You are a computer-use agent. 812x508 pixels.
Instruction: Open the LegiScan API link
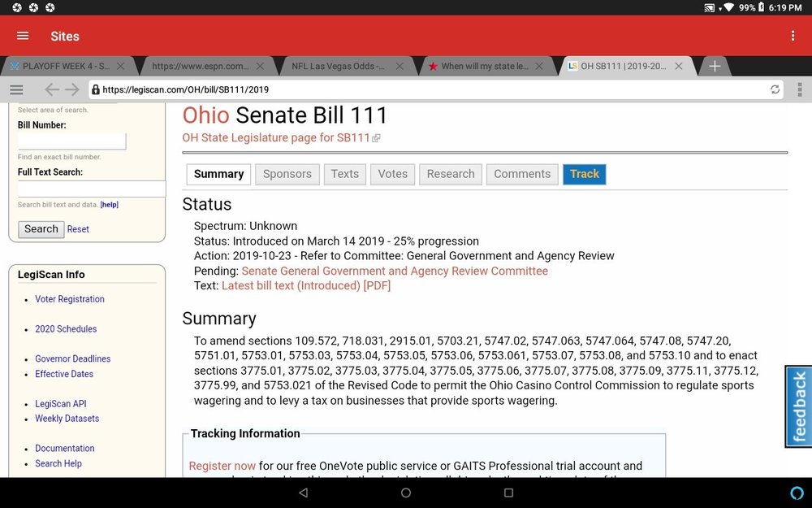pyautogui.click(x=61, y=404)
